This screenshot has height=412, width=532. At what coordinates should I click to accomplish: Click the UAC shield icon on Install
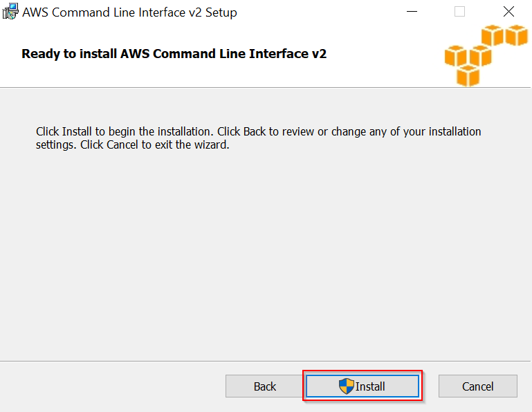pyautogui.click(x=347, y=386)
